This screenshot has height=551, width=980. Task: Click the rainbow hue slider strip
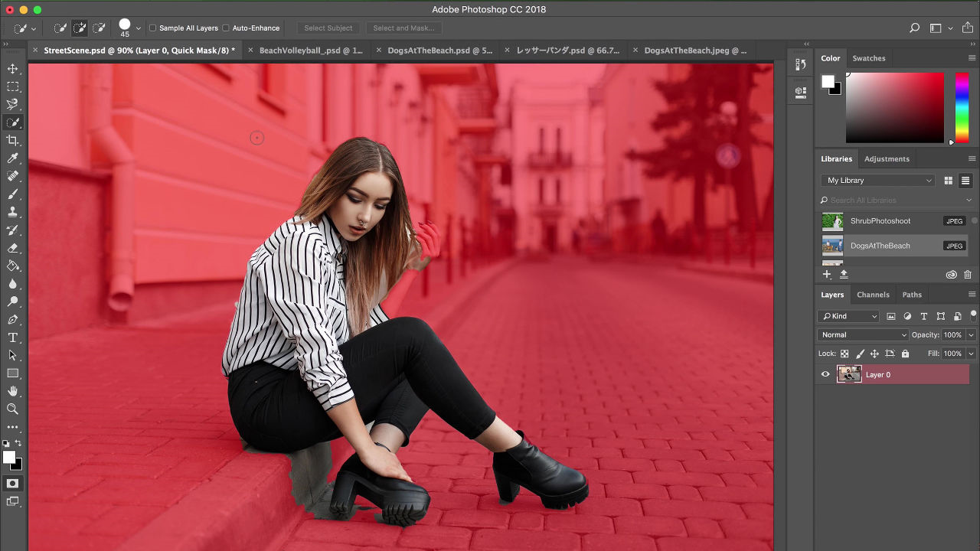pos(962,108)
